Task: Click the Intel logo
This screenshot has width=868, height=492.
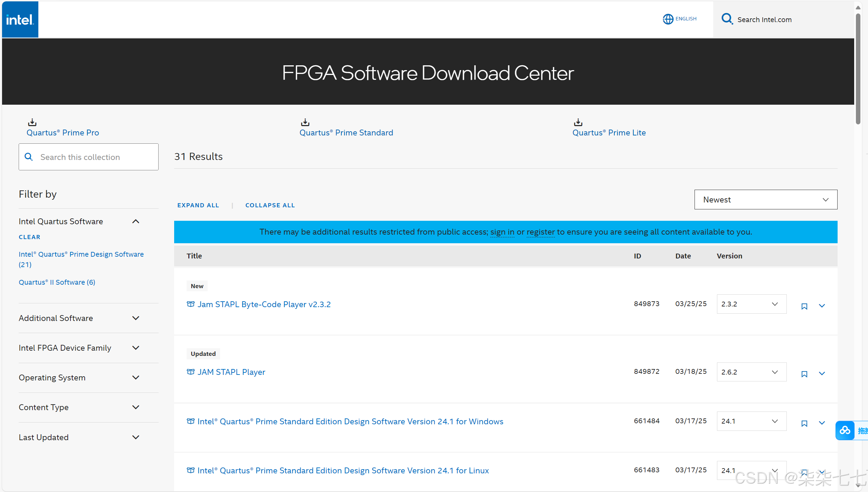Action: pyautogui.click(x=20, y=19)
